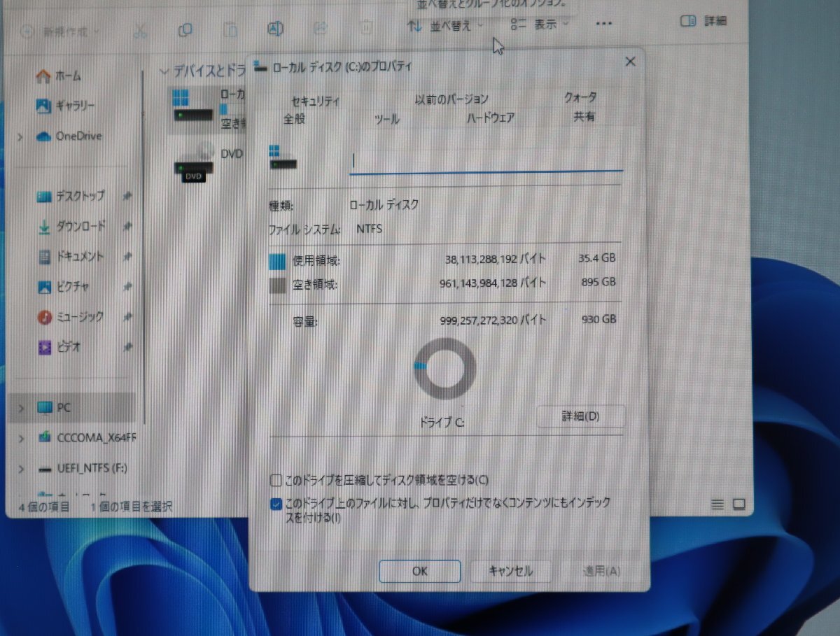The height and width of the screenshot is (636, 840).
Task: Expand the UEFI_NTFS (F:) tree node
Action: click(21, 468)
